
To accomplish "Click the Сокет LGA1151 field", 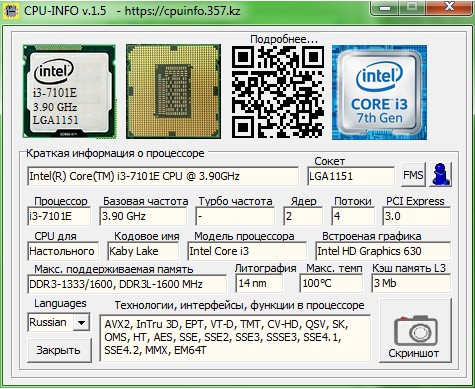I will coord(351,176).
